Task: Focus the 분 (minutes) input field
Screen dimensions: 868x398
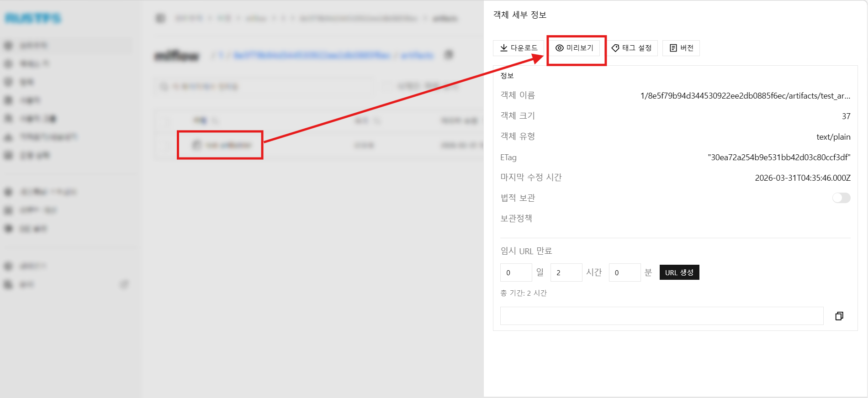Action: (x=625, y=272)
